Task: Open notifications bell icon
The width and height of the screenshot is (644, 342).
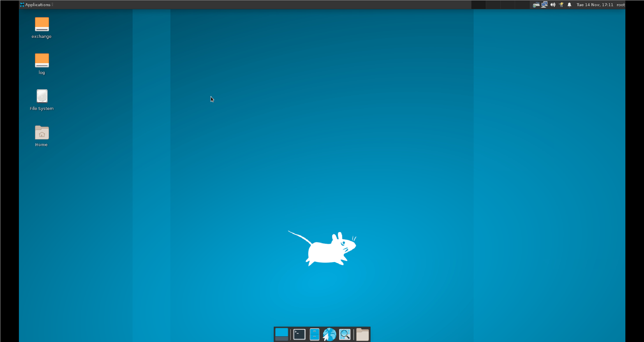Action: tap(569, 5)
